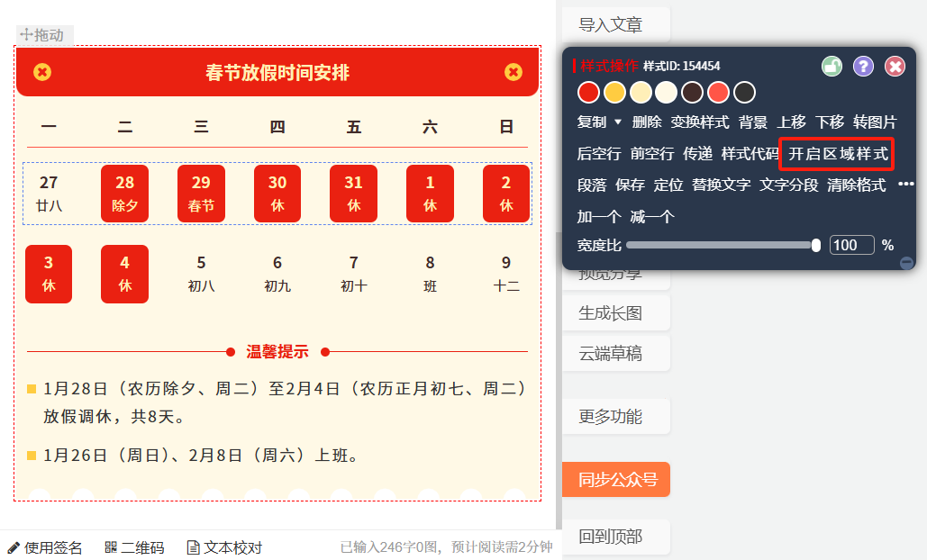Open help via the purple question mark icon
The height and width of the screenshot is (560, 927).
863,66
